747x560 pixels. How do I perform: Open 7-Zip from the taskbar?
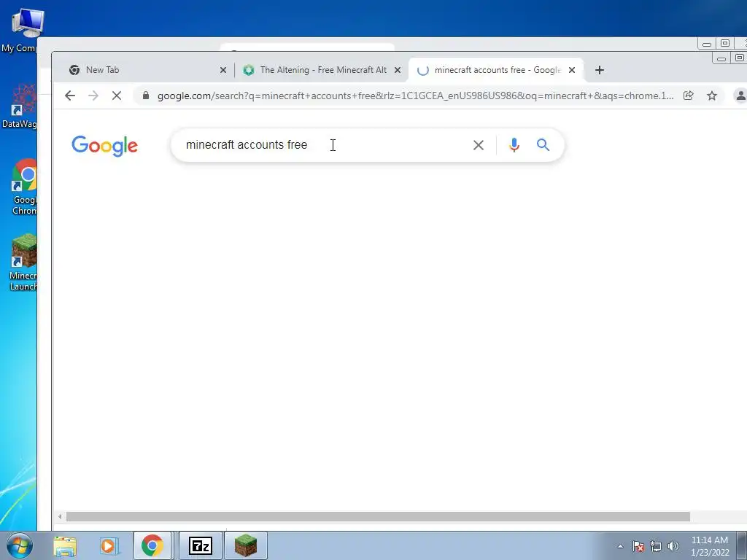(x=200, y=545)
